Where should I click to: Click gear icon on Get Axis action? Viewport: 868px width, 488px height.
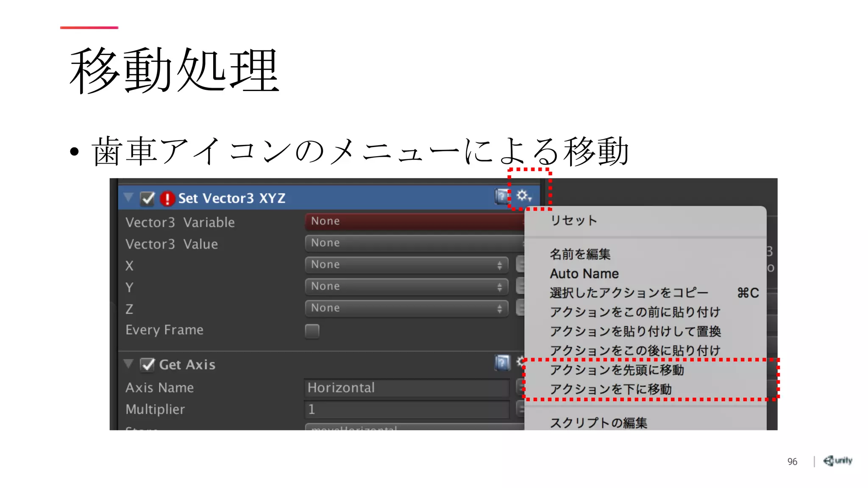(520, 362)
